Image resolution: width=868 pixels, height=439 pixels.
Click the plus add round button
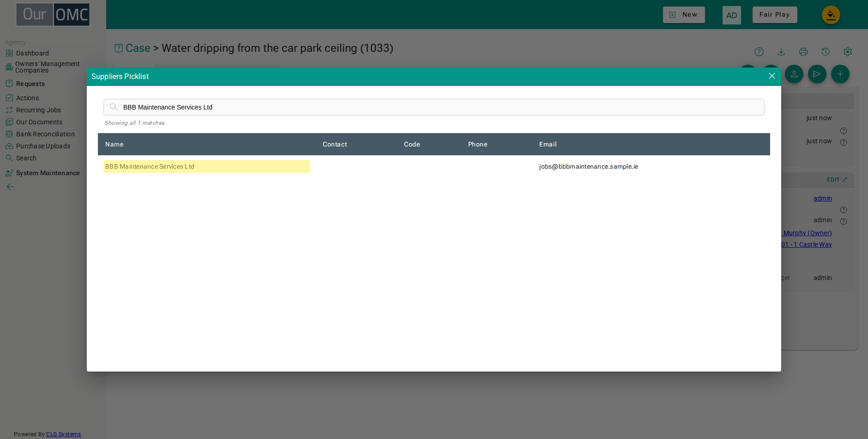click(x=840, y=74)
